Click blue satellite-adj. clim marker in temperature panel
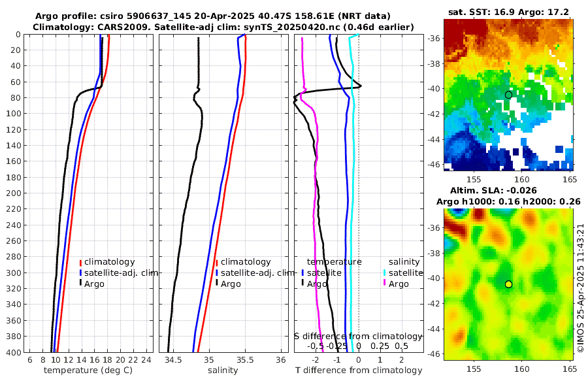This screenshot has width=588, height=379. (81, 272)
